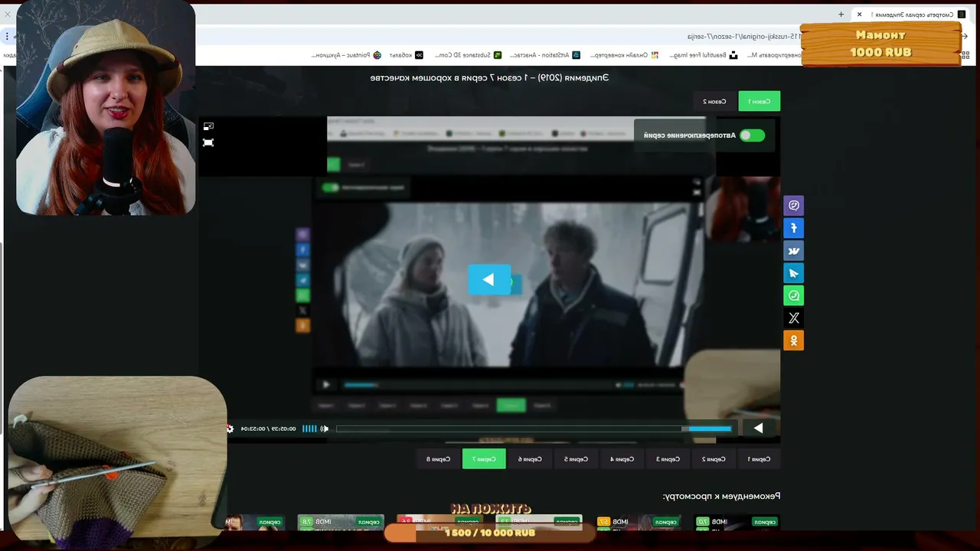Open the Онлайн конвертер... bookmark

(624, 55)
